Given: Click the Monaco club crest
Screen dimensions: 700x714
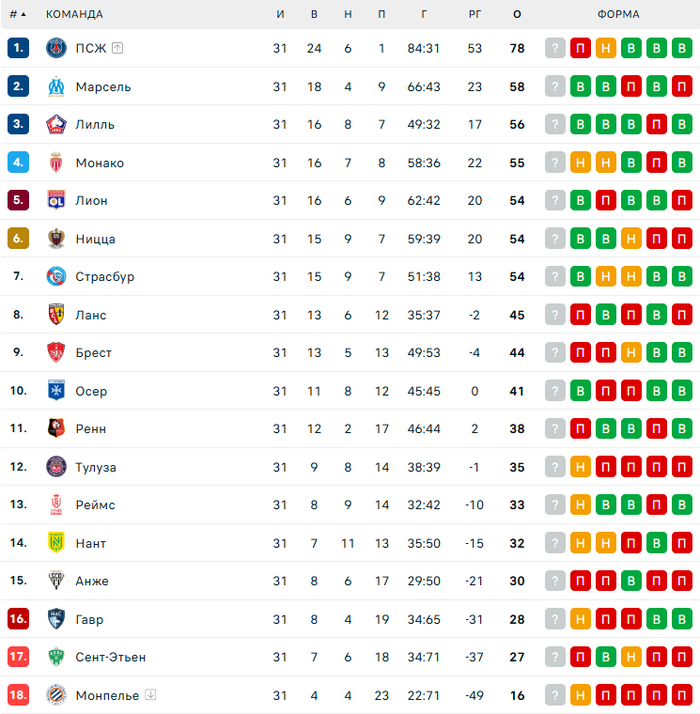Looking at the screenshot, I should click(56, 162).
